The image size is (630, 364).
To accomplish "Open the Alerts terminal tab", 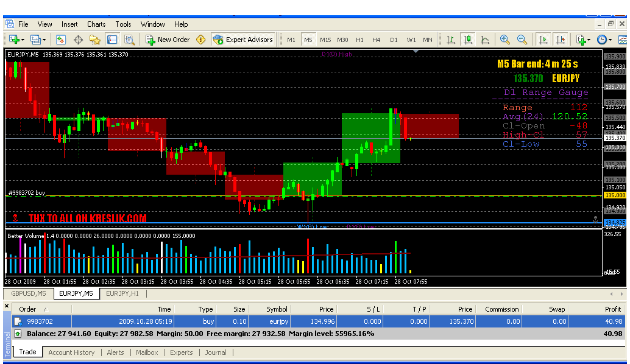I will click(x=115, y=352).
